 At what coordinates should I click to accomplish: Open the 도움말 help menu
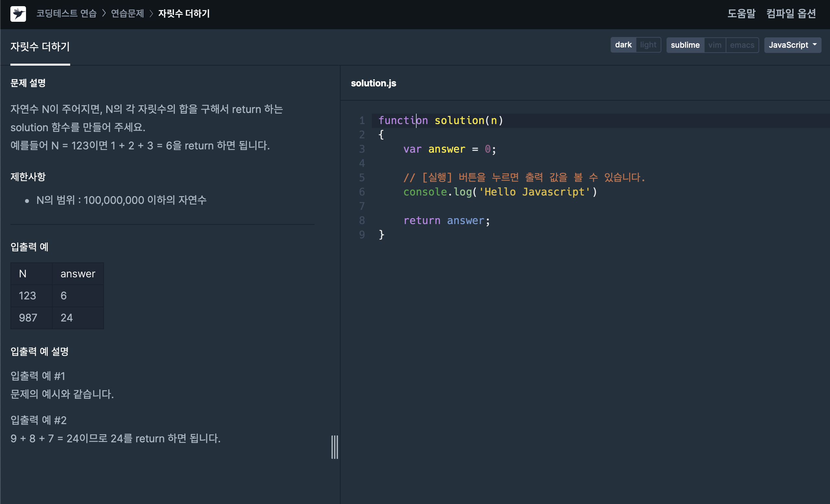tap(741, 14)
